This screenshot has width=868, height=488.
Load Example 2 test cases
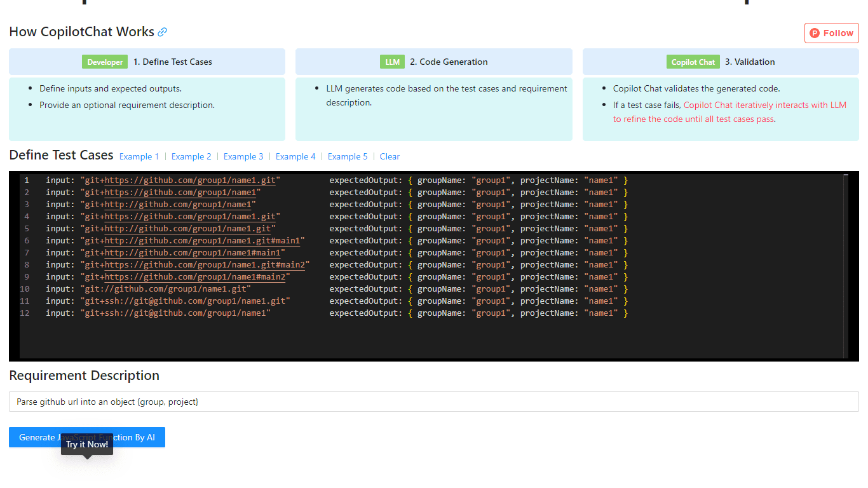pos(191,156)
